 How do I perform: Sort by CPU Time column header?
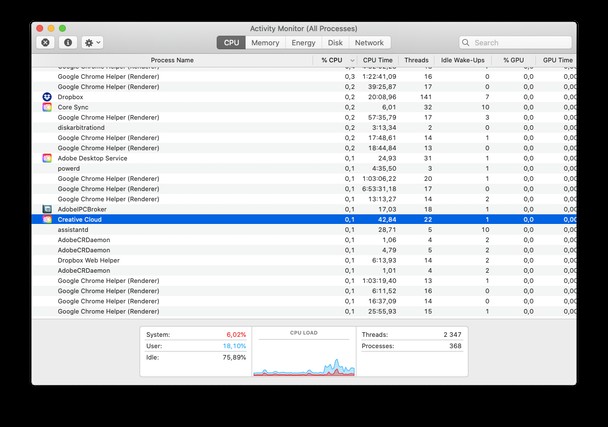pos(378,60)
